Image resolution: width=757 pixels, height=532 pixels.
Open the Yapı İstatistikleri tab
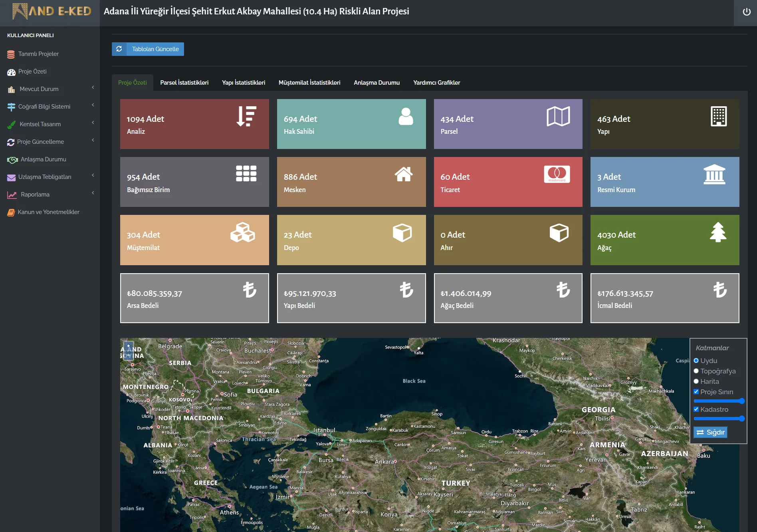tap(244, 83)
